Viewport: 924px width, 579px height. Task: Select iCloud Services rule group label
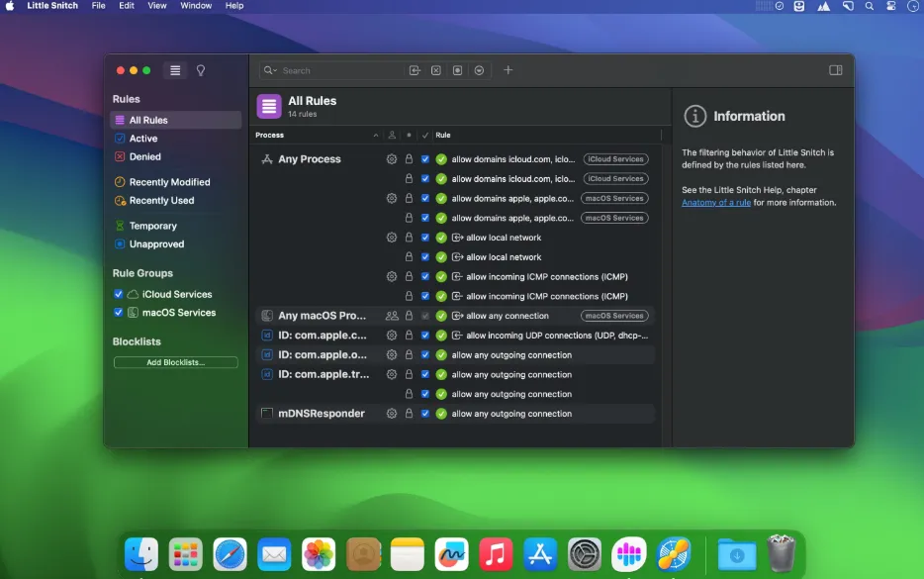coord(177,294)
